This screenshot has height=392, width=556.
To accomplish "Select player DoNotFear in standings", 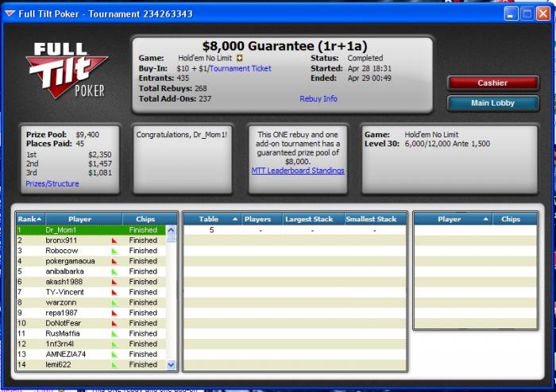I will pyautogui.click(x=91, y=323).
